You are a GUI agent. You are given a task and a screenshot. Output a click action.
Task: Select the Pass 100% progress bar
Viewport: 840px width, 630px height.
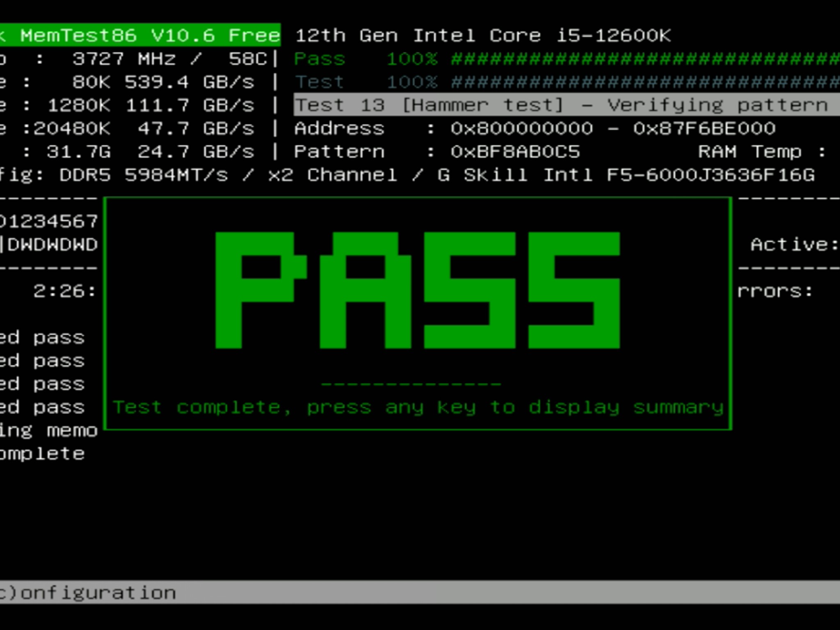point(567,59)
